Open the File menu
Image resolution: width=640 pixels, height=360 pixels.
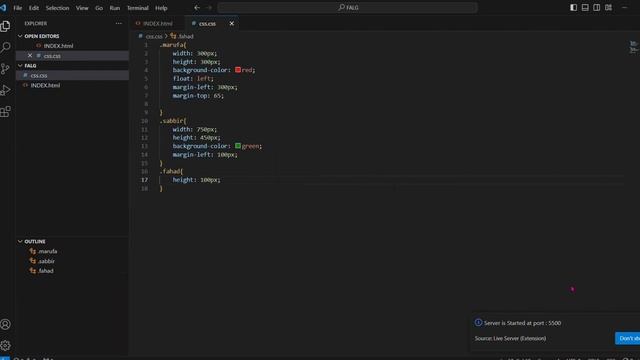click(x=18, y=8)
